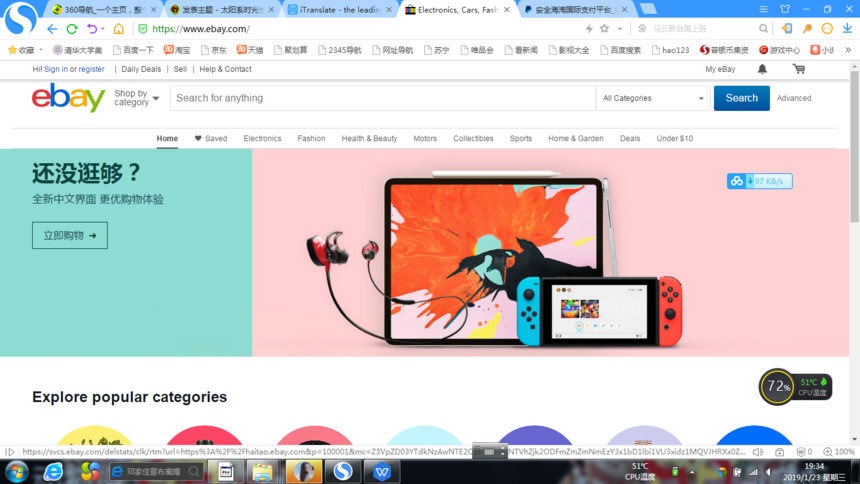Switch to the iTranslate tab
860x484 pixels.
coord(340,10)
